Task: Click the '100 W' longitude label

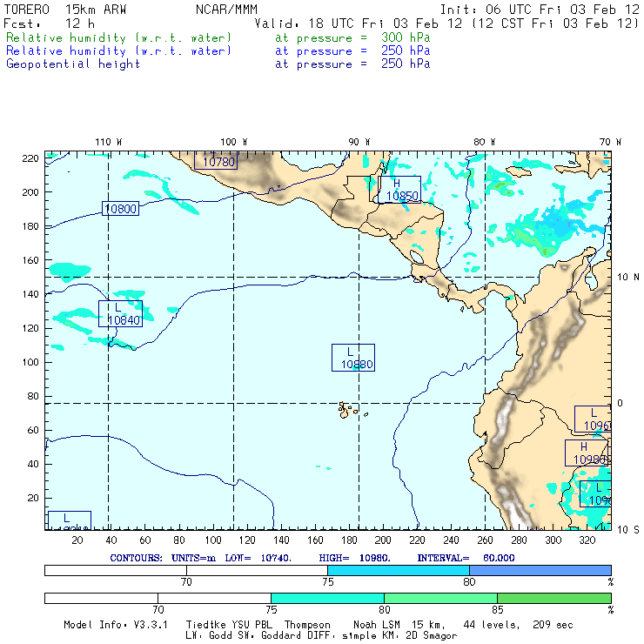Action: (234, 142)
